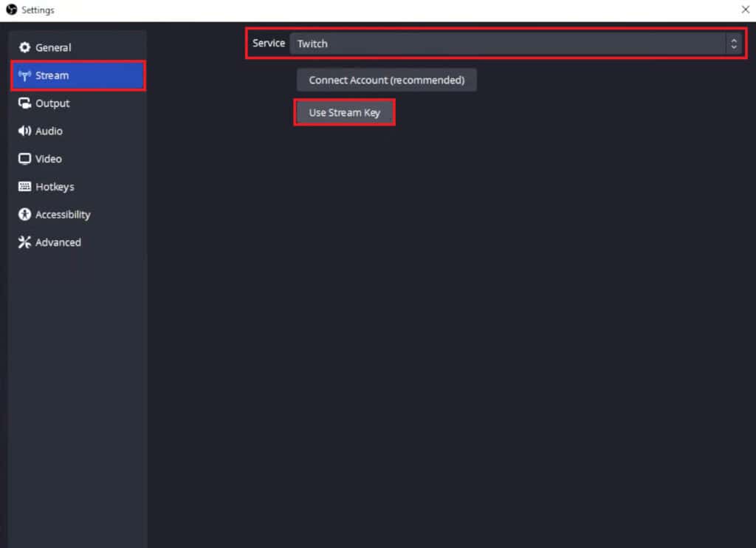Open the Output settings section
This screenshot has height=548, width=756.
tap(78, 103)
